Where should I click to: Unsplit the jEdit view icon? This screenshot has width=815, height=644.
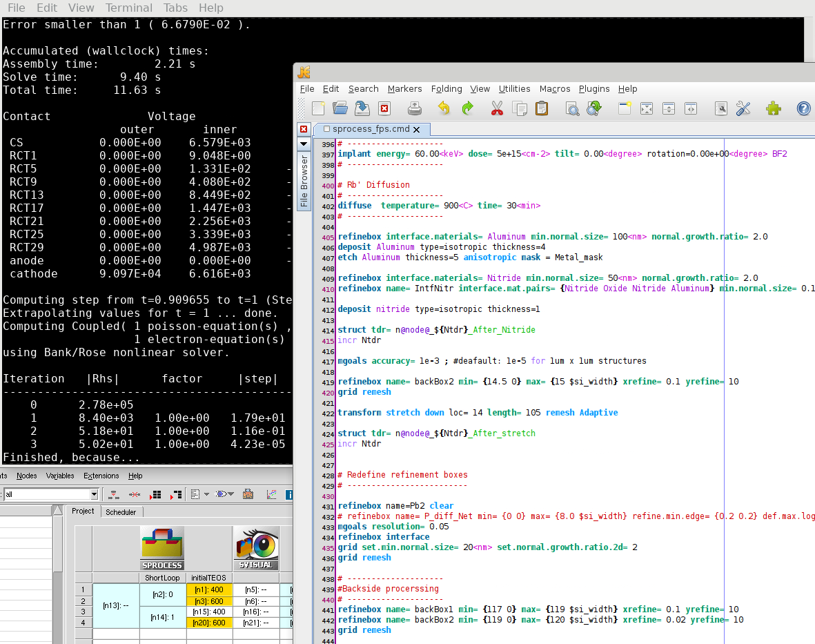646,108
